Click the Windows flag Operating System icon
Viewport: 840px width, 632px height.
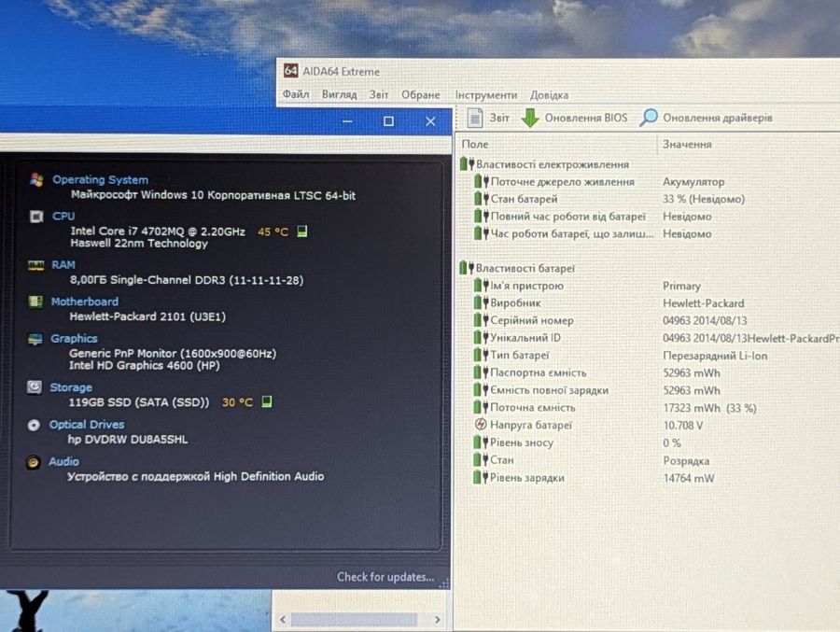[37, 179]
